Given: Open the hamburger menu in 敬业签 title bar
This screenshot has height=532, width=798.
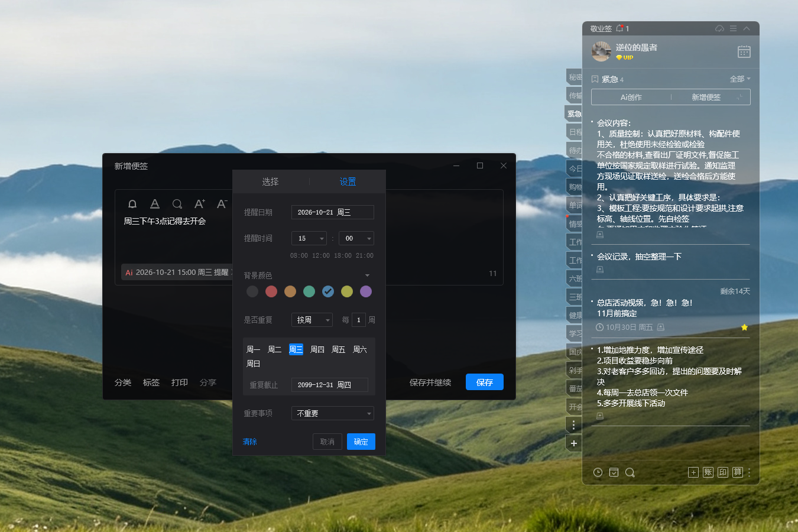Looking at the screenshot, I should 733,28.
